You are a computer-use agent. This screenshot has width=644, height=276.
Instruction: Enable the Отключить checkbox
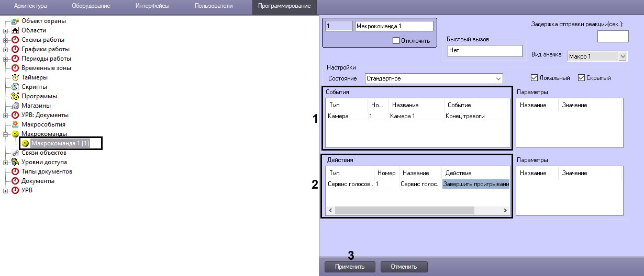pyautogui.click(x=396, y=41)
